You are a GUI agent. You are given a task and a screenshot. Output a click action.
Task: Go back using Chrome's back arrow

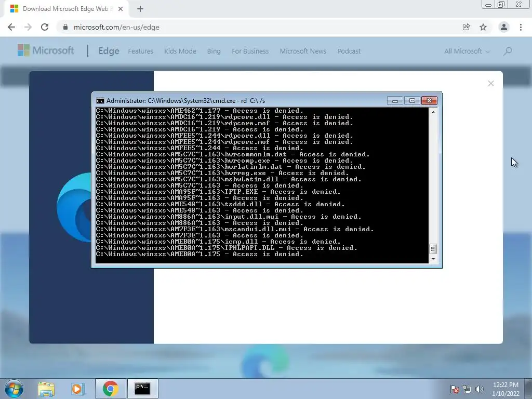tap(11, 27)
